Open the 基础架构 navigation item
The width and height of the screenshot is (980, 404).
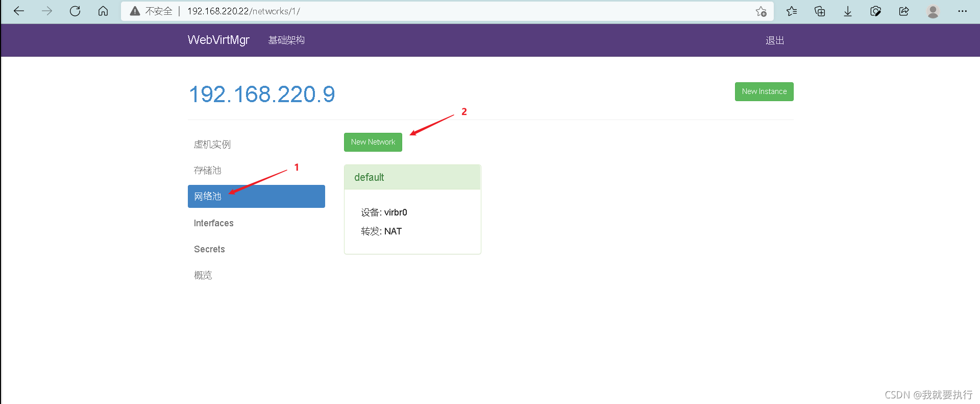[x=286, y=40]
